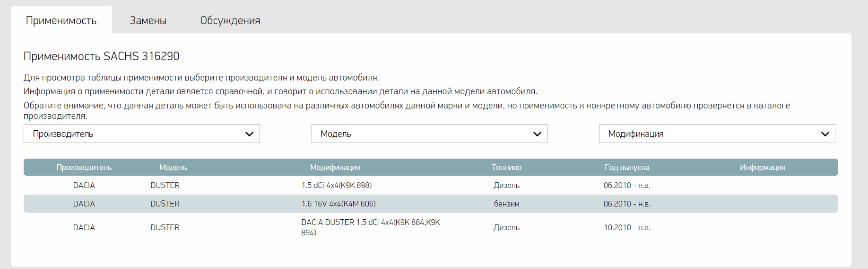Click the бензин fuel cell
This screenshot has width=868, height=269.
pos(506,204)
